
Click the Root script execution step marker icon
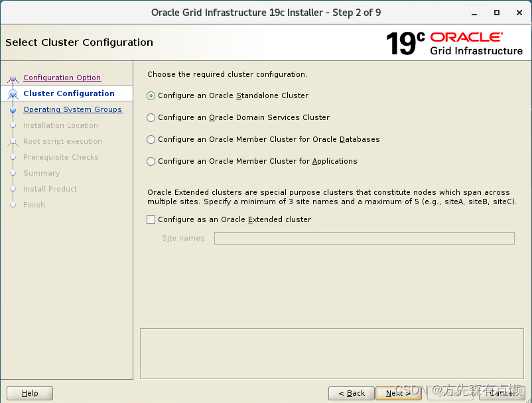click(13, 142)
